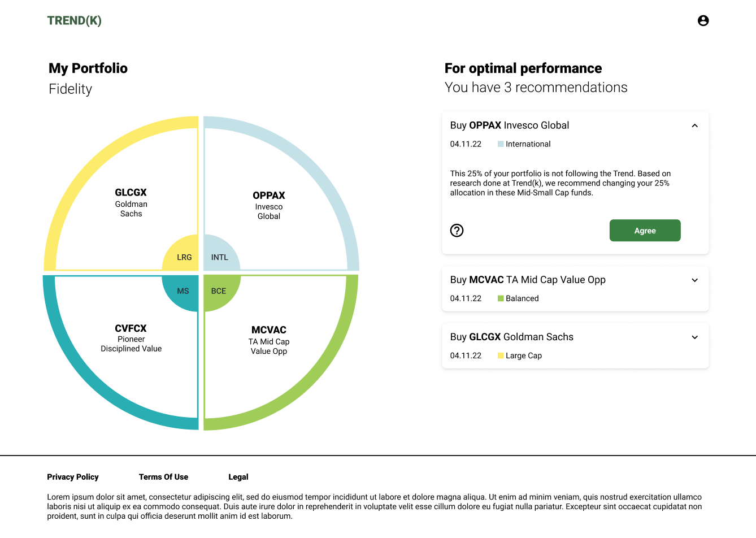This screenshot has width=756, height=538.
Task: Select the GLCGX Goldman Sachs chart segment
Action: (x=131, y=202)
